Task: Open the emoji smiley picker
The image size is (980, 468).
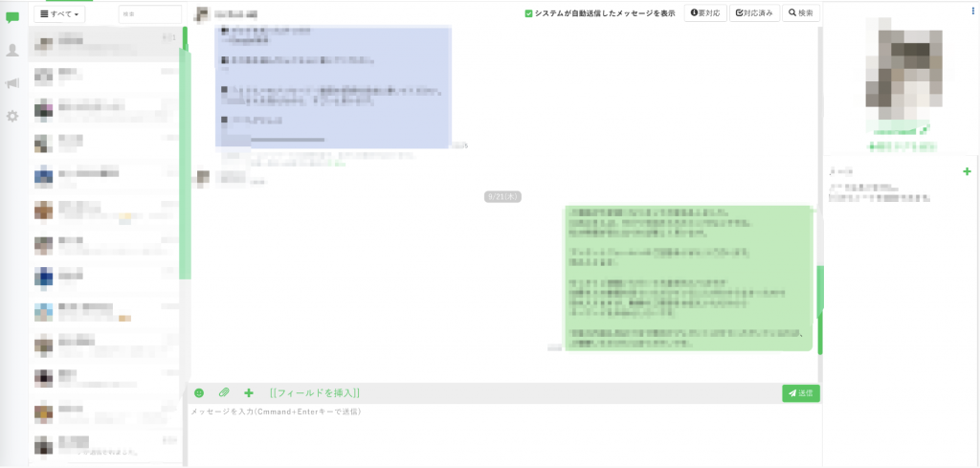Action: coord(199,392)
